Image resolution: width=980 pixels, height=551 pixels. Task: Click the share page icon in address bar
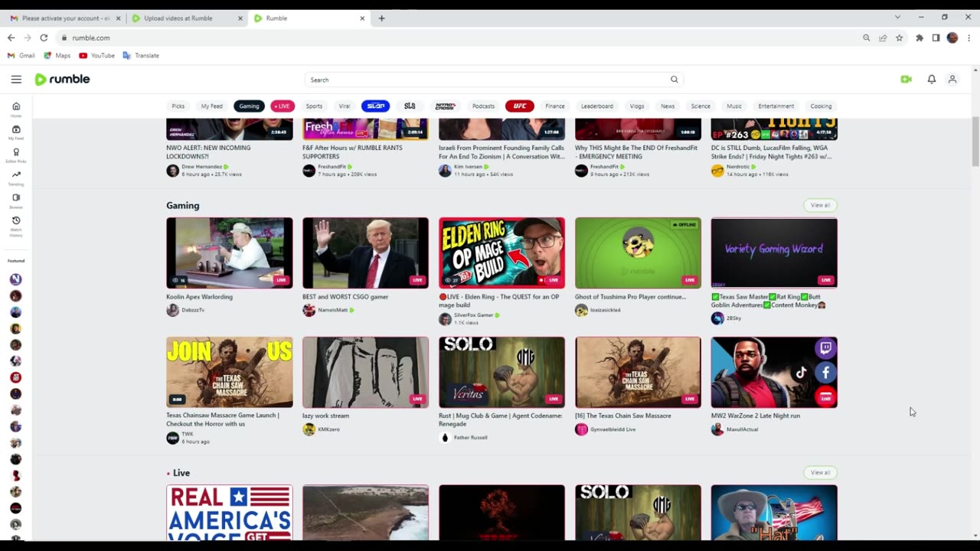[x=883, y=37]
